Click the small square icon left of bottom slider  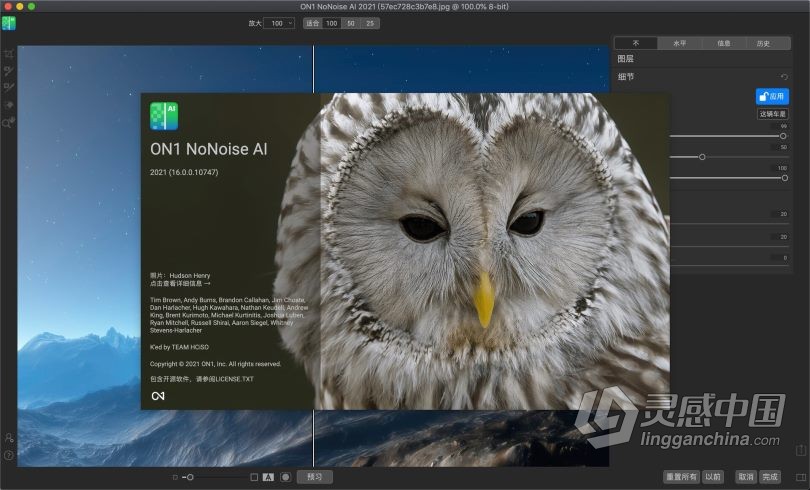tap(175, 477)
